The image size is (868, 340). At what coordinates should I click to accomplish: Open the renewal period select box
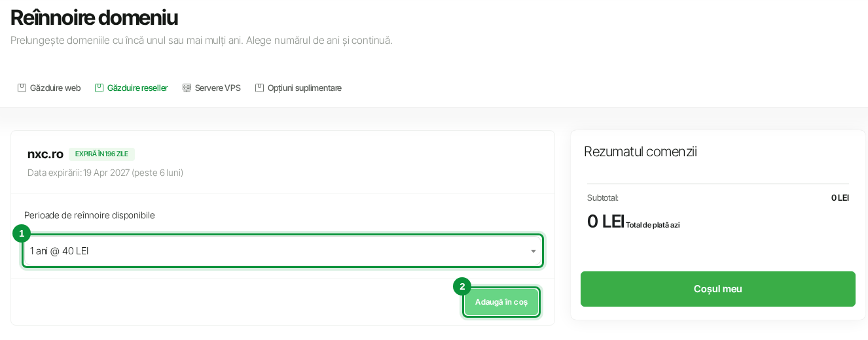click(x=283, y=251)
